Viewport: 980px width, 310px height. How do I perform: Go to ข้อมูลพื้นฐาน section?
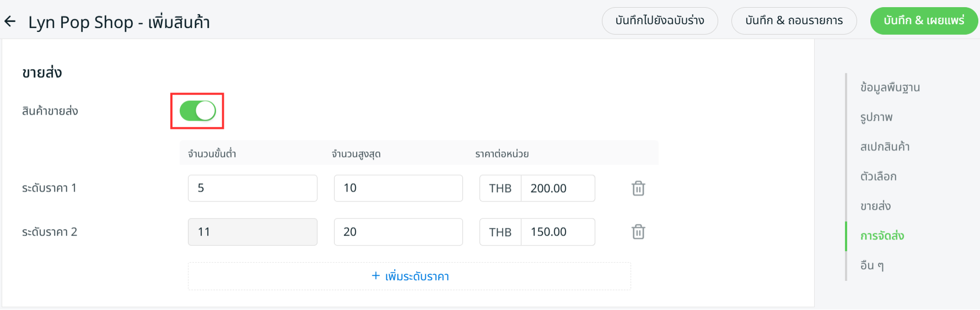(890, 88)
